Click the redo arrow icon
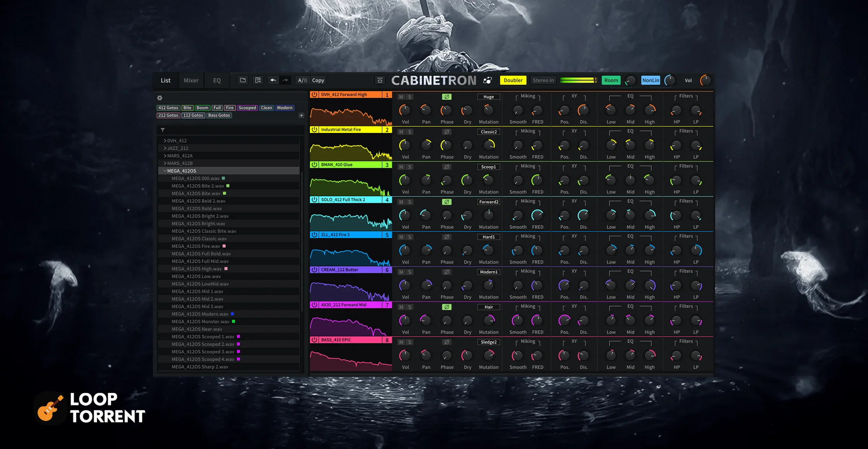 coord(285,80)
